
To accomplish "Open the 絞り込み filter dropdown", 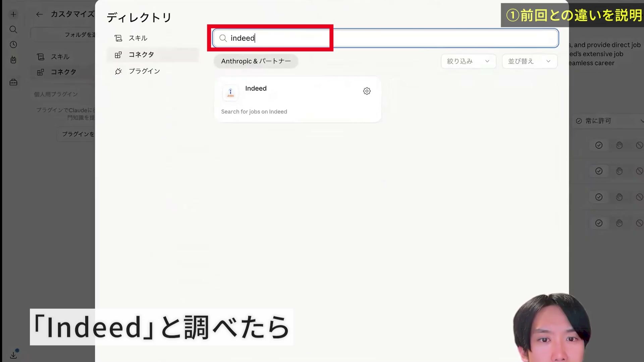I will pyautogui.click(x=468, y=61).
